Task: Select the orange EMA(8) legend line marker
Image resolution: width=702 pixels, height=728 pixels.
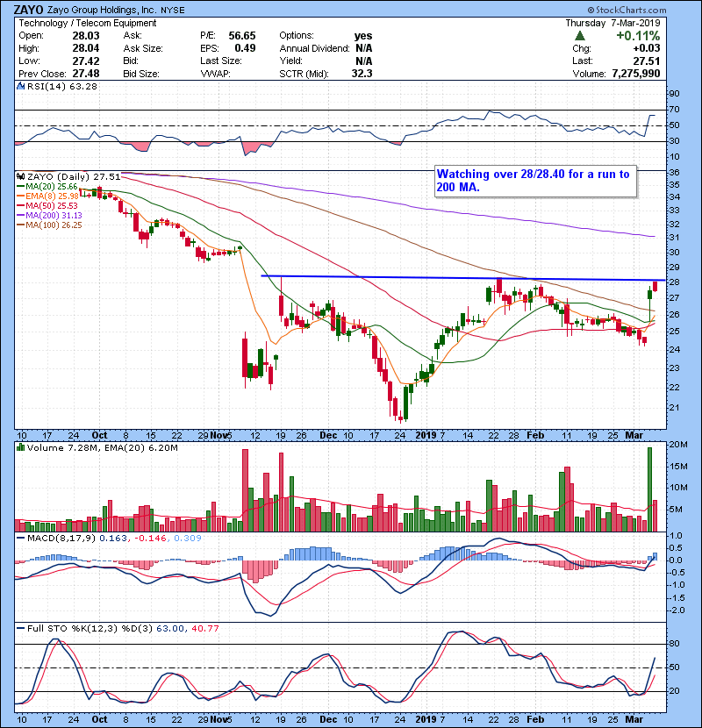Action: pyautogui.click(x=21, y=196)
